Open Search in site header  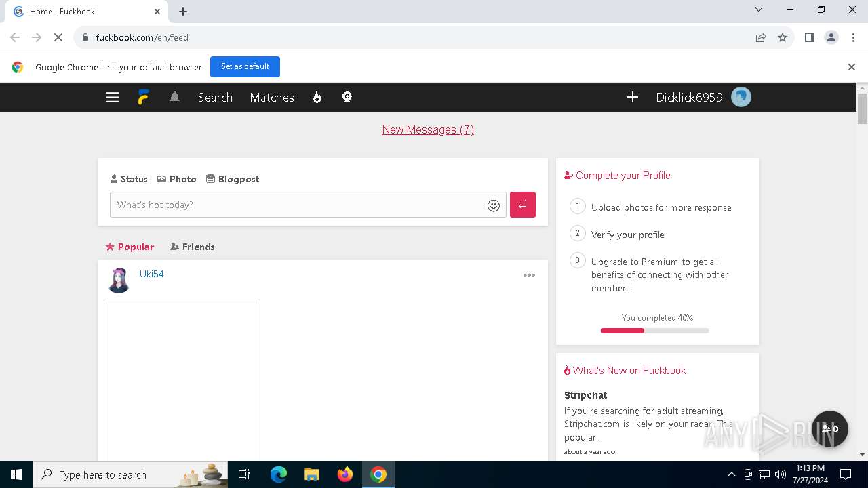click(x=215, y=98)
